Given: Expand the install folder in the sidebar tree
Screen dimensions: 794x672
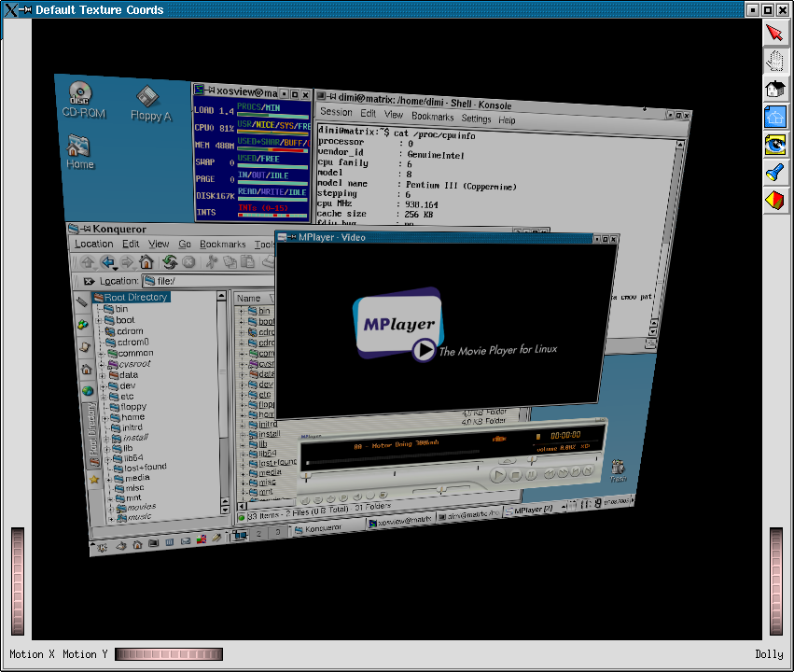Looking at the screenshot, I should pos(106,439).
